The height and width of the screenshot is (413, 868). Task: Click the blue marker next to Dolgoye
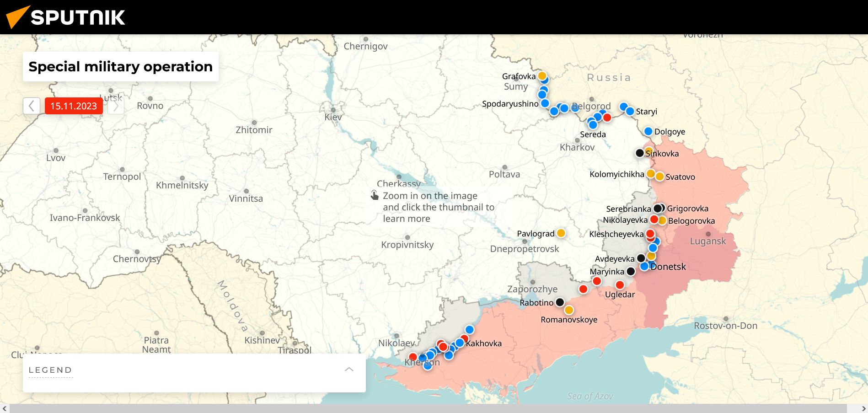648,132
